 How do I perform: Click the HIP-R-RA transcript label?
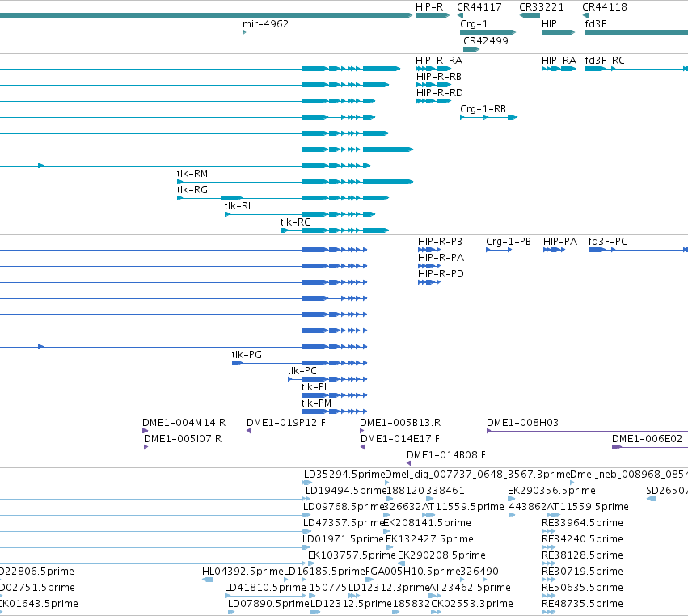tap(439, 61)
